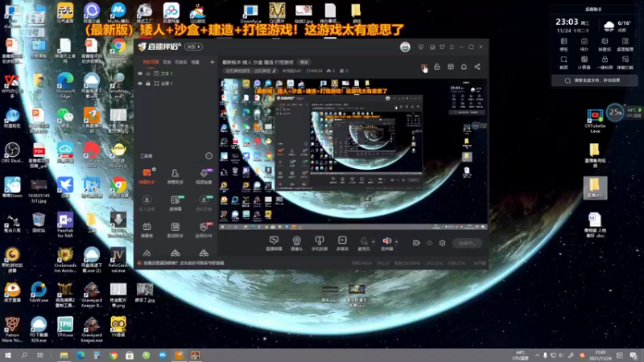Open the user avatar in title bar
Image resolution: width=644 pixels, height=362 pixels.
click(x=405, y=47)
